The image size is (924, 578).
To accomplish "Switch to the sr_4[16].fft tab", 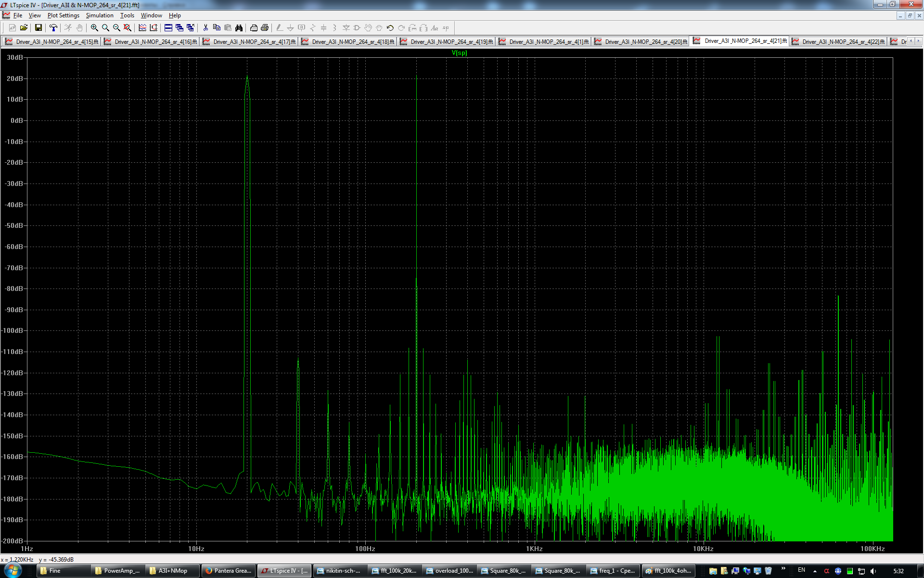I will tap(150, 42).
